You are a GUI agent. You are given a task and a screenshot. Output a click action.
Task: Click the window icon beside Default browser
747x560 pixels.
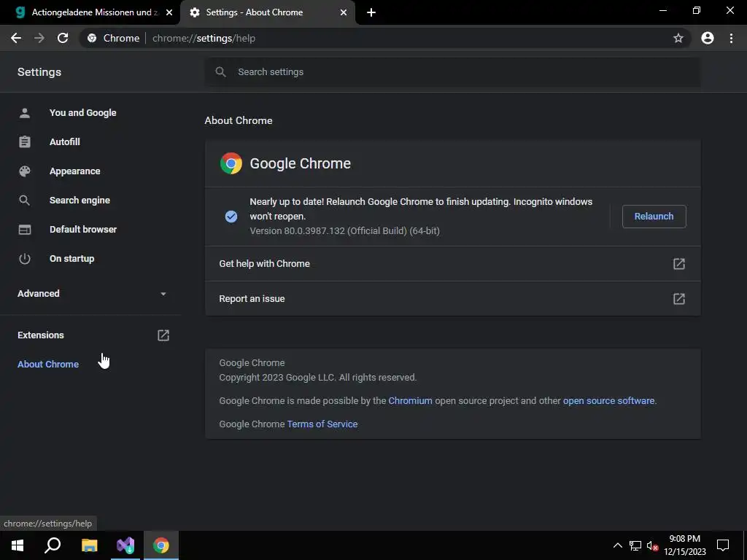coord(25,230)
